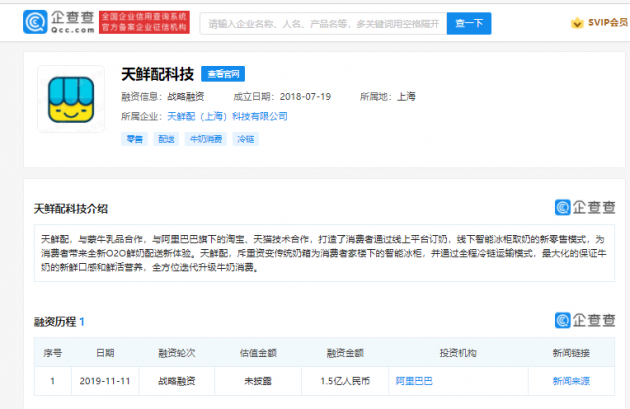Open the SVIP会员 membership link
The image size is (630, 409).
tap(608, 22)
